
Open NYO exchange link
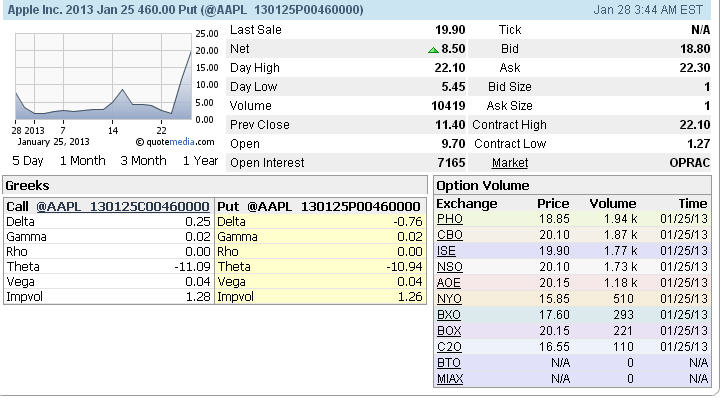[x=449, y=299]
